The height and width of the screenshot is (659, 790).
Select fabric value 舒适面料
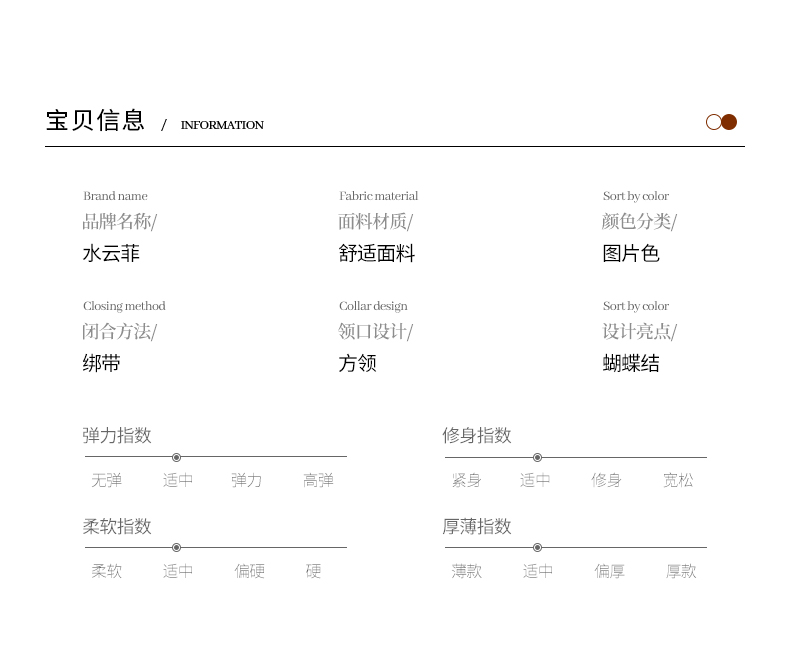tap(376, 253)
